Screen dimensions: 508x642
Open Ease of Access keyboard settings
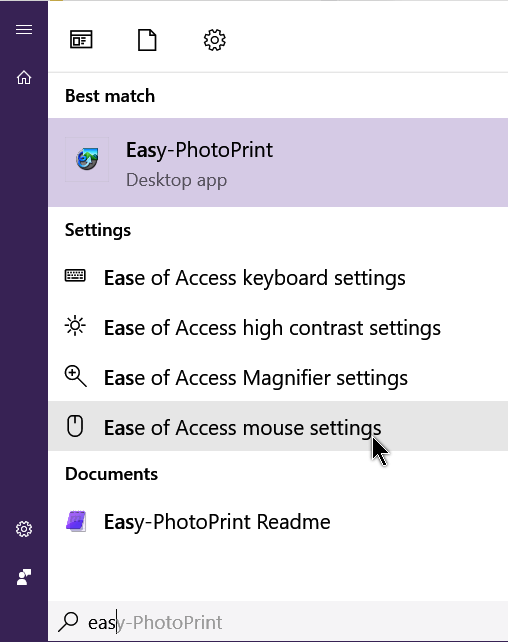(278, 278)
